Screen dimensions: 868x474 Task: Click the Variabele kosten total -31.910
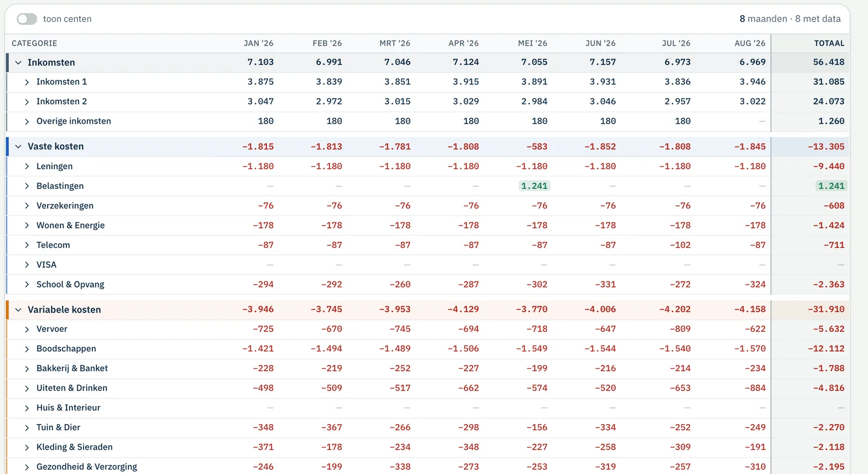(826, 309)
